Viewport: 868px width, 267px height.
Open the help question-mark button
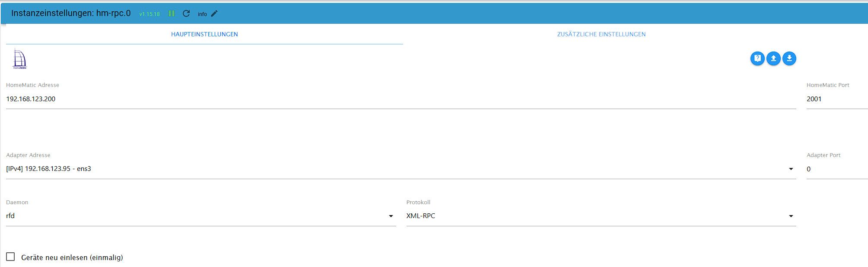coord(757,58)
